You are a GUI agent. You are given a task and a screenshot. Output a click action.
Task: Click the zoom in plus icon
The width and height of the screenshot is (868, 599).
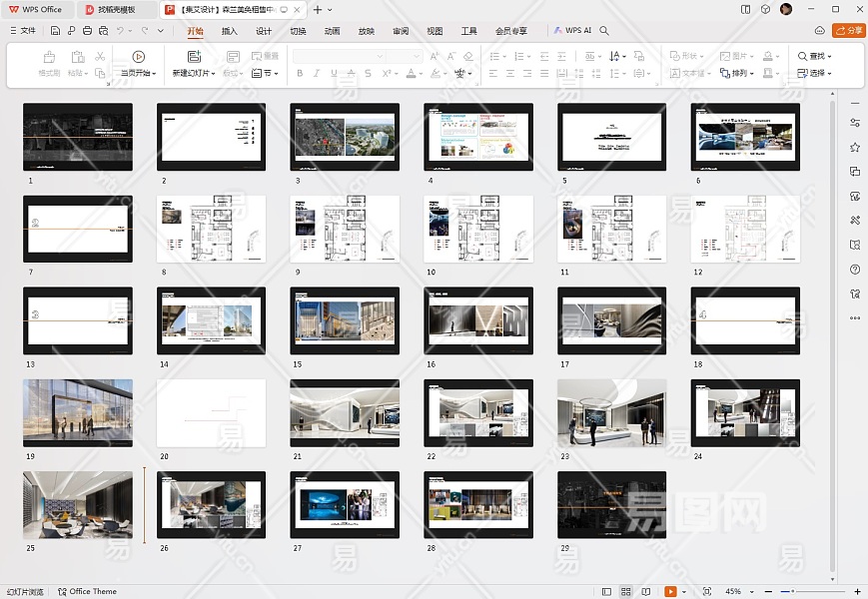click(x=857, y=591)
